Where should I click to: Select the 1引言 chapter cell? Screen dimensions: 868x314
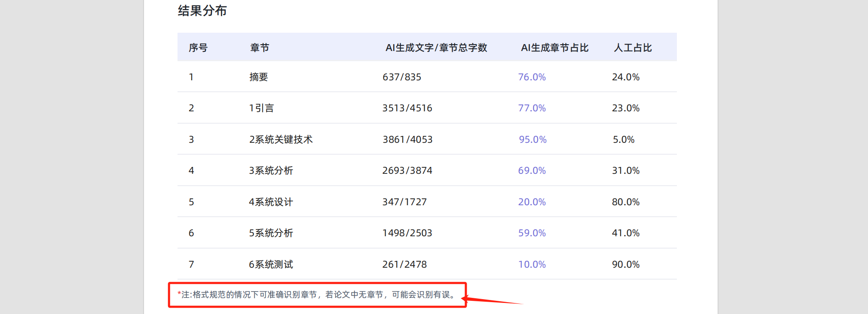[262, 108]
